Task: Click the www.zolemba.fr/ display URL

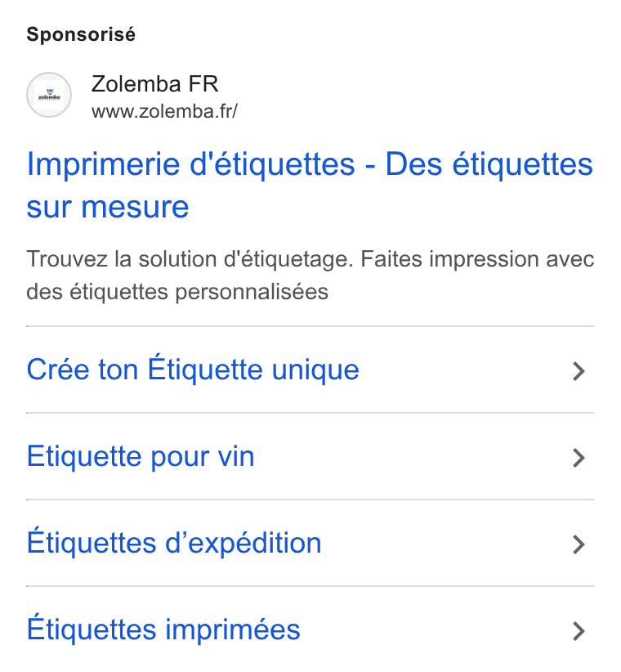Action: tap(164, 111)
